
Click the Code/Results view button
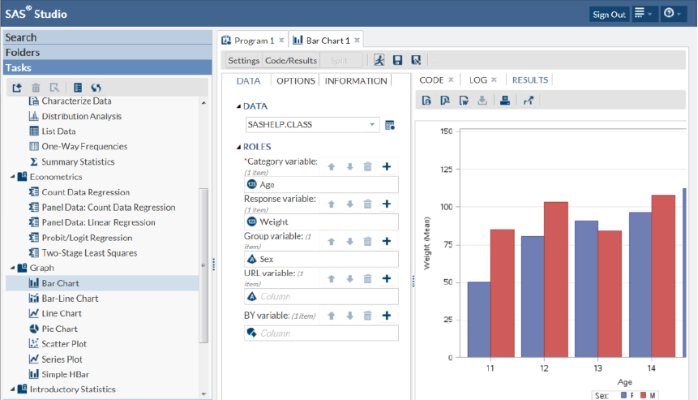coord(291,61)
